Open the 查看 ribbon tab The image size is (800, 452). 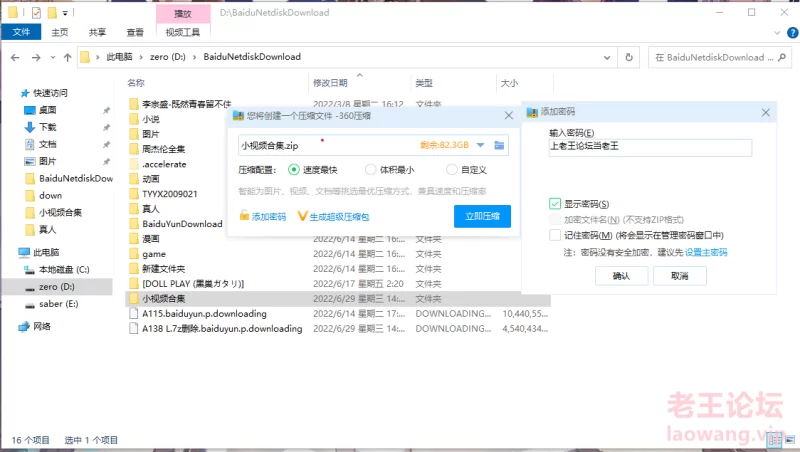[x=130, y=32]
